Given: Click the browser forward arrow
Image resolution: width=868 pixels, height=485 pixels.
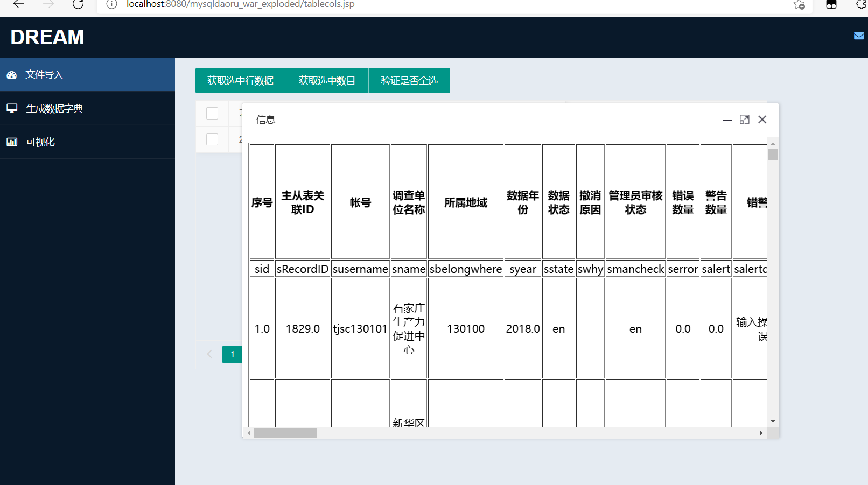Looking at the screenshot, I should pyautogui.click(x=48, y=4).
